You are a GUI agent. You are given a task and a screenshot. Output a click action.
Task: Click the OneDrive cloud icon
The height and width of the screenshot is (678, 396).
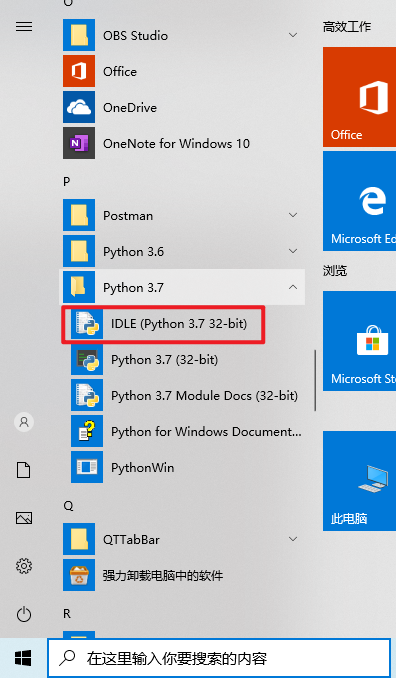pos(79,107)
